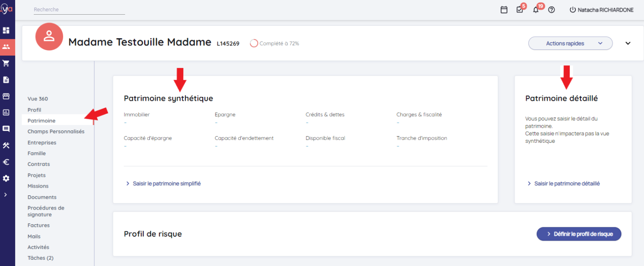The width and height of the screenshot is (644, 266).
Task: Click Définir le profil de risque button
Action: click(579, 234)
